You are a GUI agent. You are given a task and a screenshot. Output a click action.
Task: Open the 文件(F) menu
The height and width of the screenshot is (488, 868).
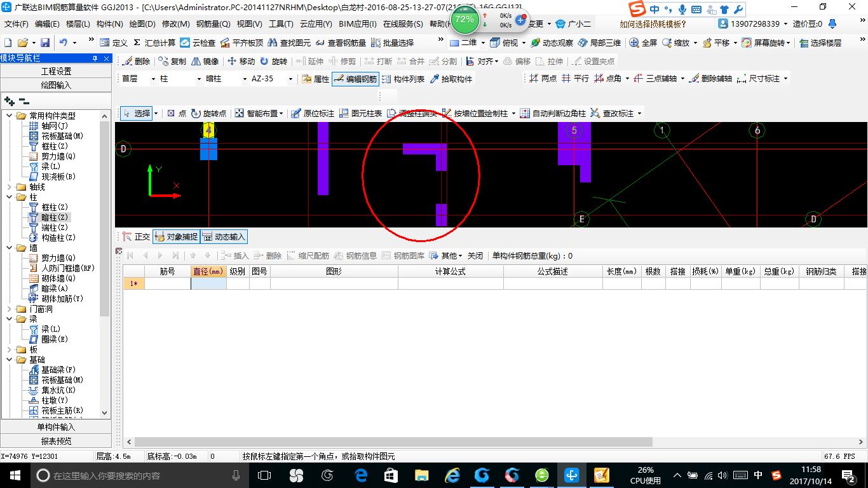pyautogui.click(x=16, y=24)
